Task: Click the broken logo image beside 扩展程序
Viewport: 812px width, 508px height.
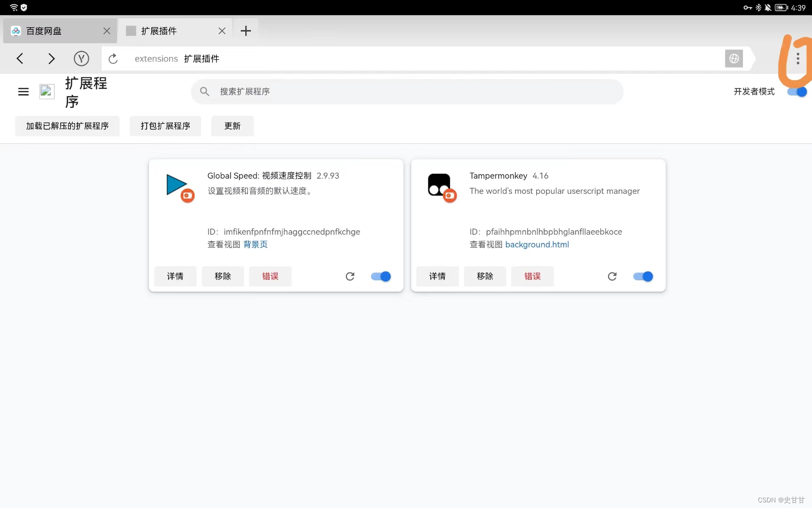Action: 47,92
